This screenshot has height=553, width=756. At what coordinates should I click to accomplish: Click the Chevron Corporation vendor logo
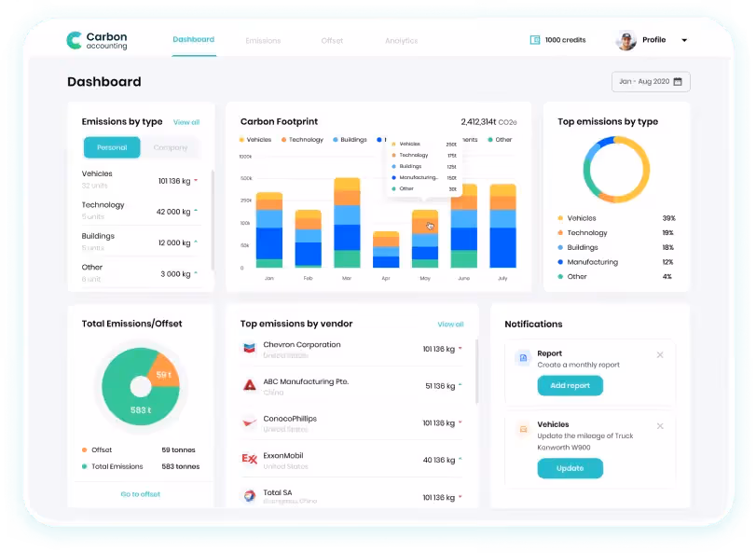click(249, 348)
